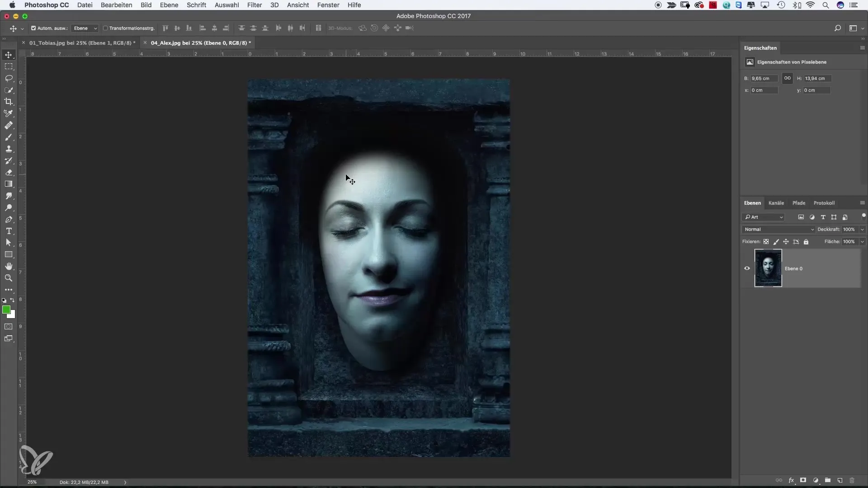Open the Eigenschaften panel menu
This screenshot has height=488, width=868.
click(862, 48)
